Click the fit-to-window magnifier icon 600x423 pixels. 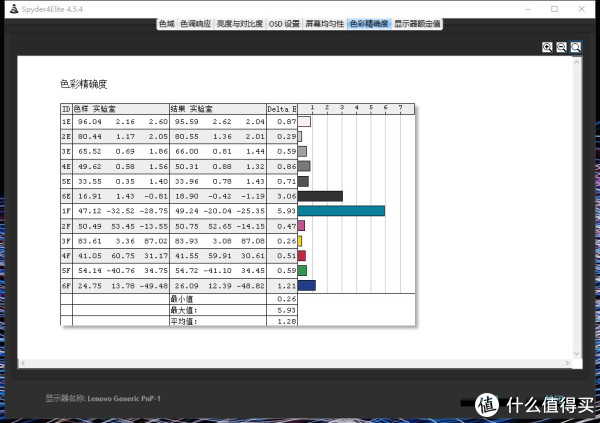576,47
